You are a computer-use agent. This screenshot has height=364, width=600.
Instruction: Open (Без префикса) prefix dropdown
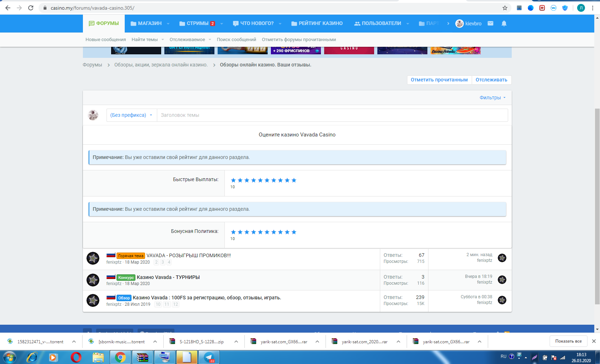point(132,115)
